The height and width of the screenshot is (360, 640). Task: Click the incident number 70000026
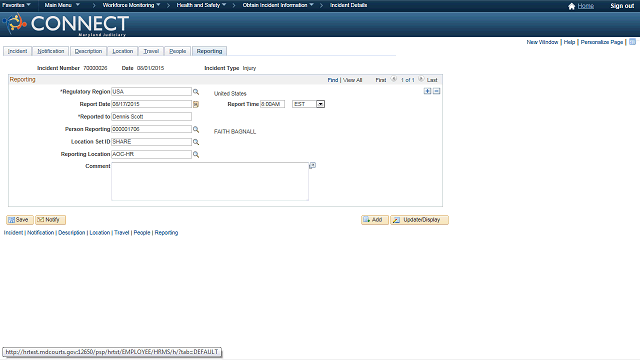coord(95,68)
